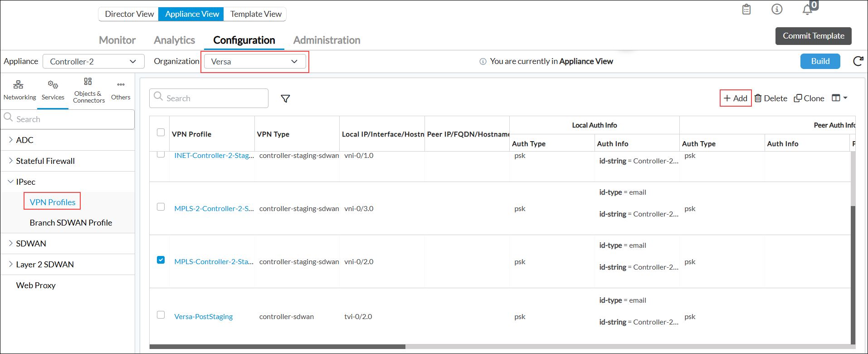The height and width of the screenshot is (354, 868).
Task: Click the refresh icon beside Build
Action: [858, 61]
